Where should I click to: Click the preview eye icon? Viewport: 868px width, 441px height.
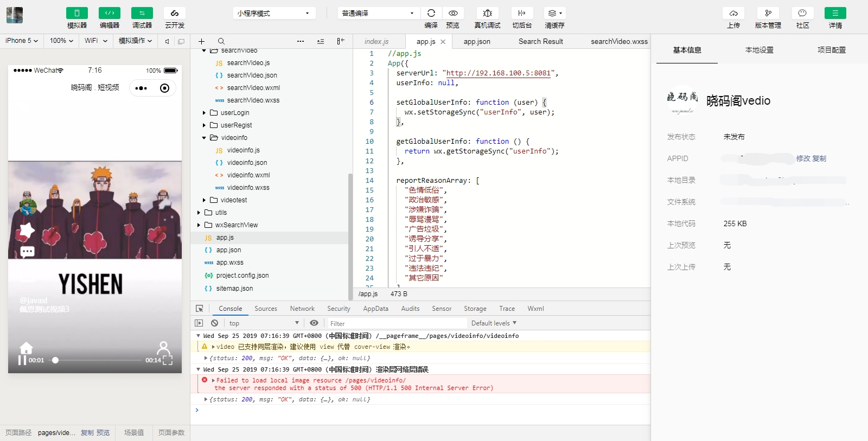coord(453,13)
